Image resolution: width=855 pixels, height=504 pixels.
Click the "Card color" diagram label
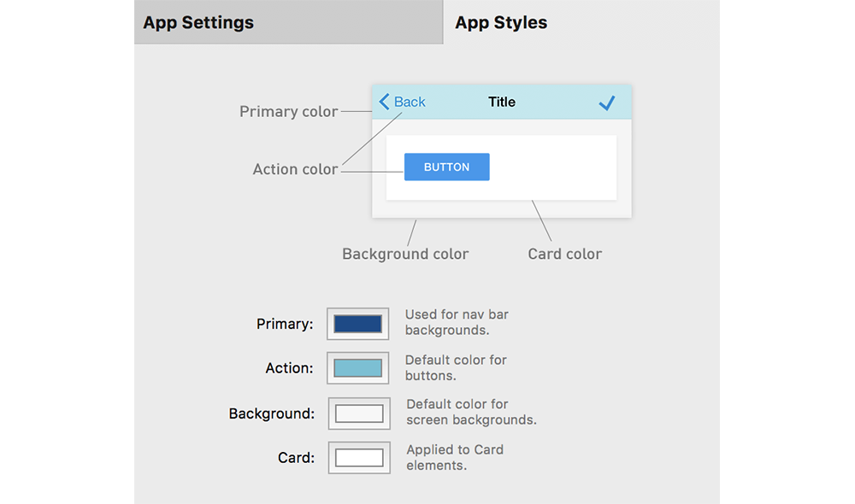(564, 254)
